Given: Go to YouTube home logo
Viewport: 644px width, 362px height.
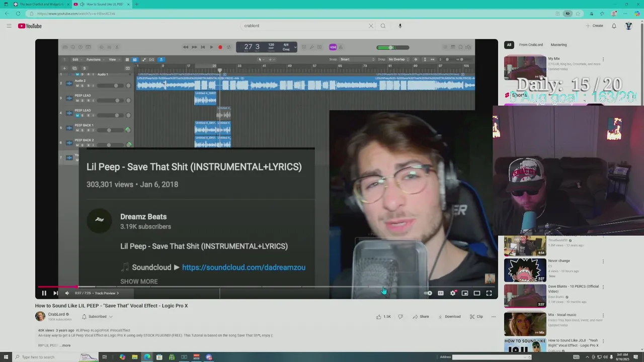Looking at the screenshot, I should 30,26.
